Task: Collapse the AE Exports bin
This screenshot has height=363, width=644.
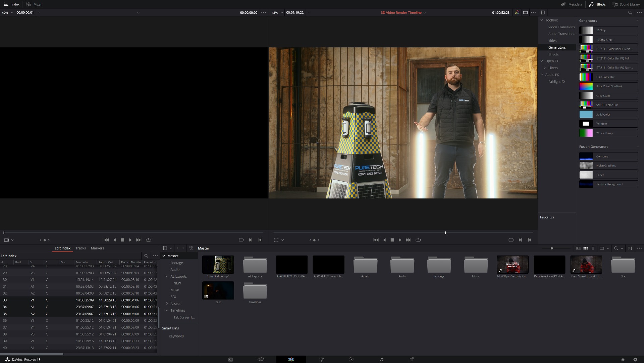Action: tap(167, 276)
